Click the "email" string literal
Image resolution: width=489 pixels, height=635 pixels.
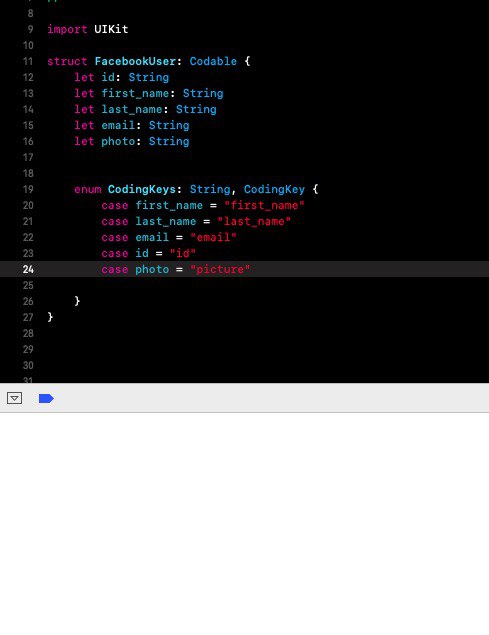pyautogui.click(x=213, y=237)
